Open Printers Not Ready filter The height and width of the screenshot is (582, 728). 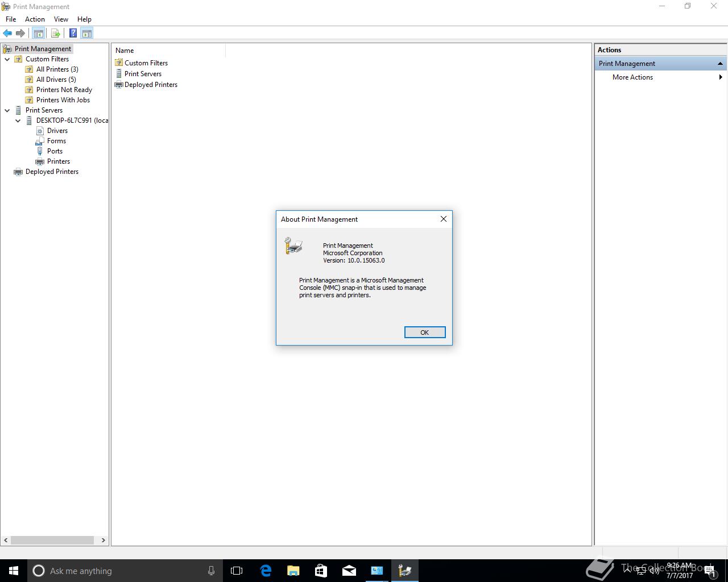[64, 90]
